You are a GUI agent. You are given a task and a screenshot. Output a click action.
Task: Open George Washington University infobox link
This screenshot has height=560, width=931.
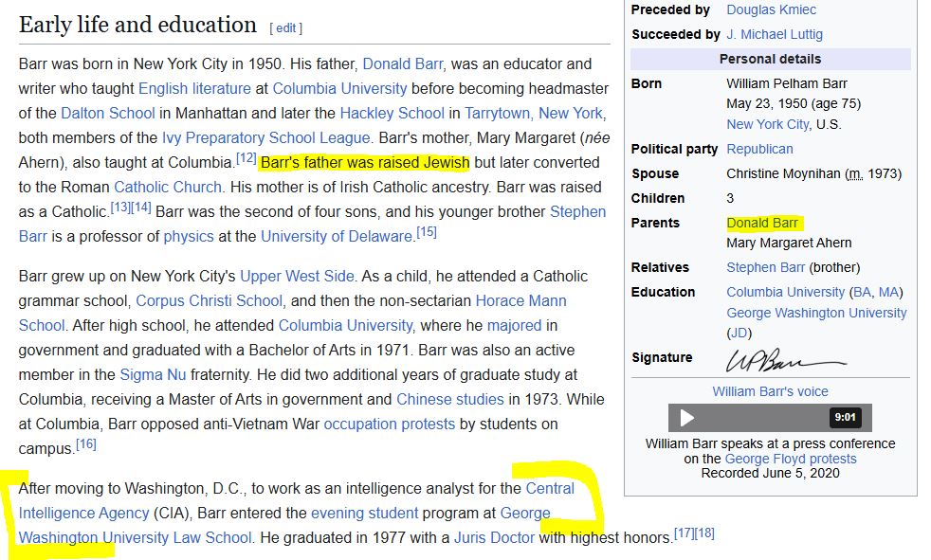pyautogui.click(x=816, y=313)
